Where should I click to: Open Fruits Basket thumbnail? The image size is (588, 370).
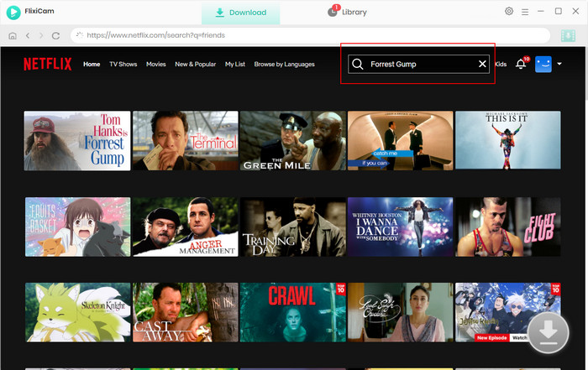coord(77,227)
